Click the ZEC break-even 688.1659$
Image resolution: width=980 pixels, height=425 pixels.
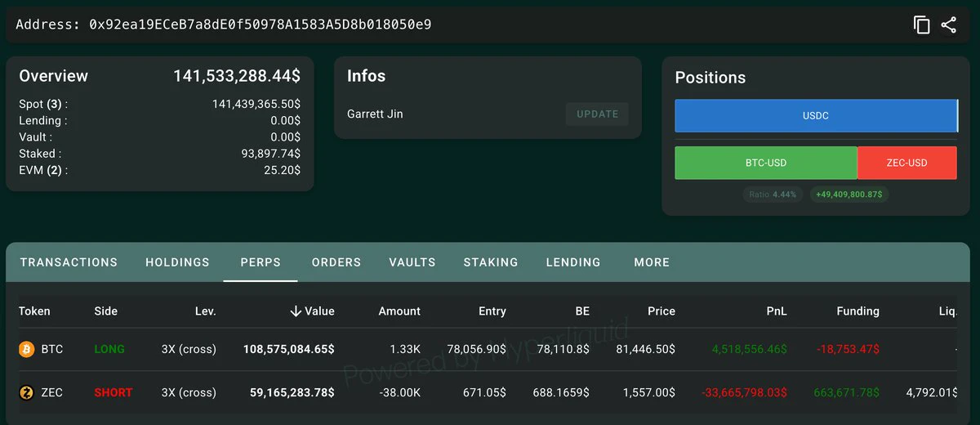[560, 393]
